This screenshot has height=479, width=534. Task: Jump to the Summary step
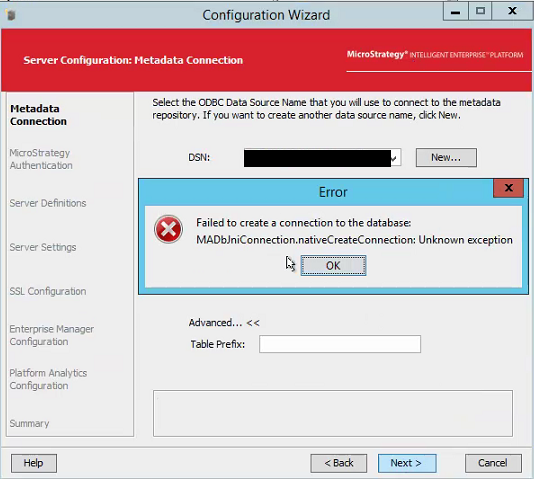29,424
